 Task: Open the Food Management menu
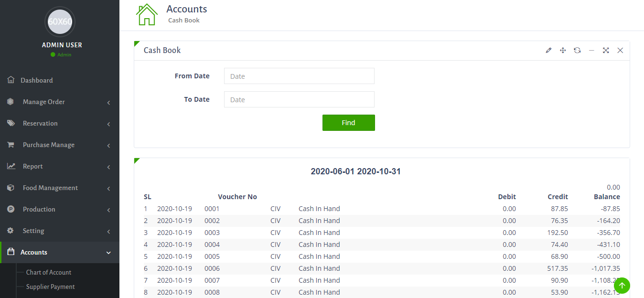50,188
